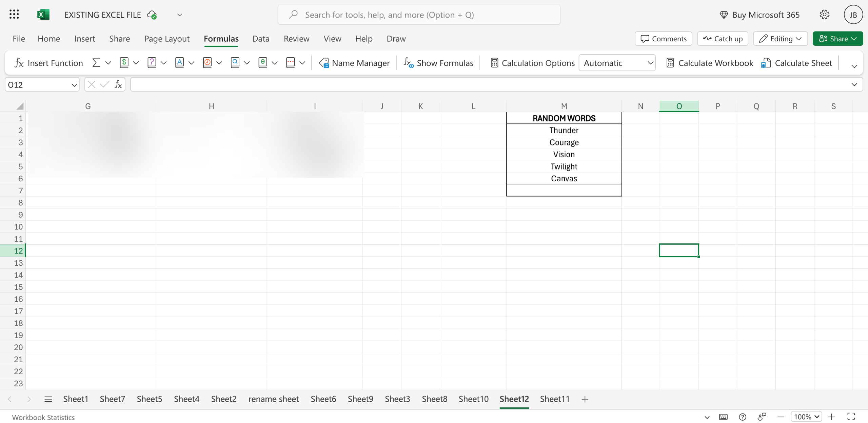Open the Math & Trig functions icon
This screenshot has width=868, height=423.
coord(263,63)
